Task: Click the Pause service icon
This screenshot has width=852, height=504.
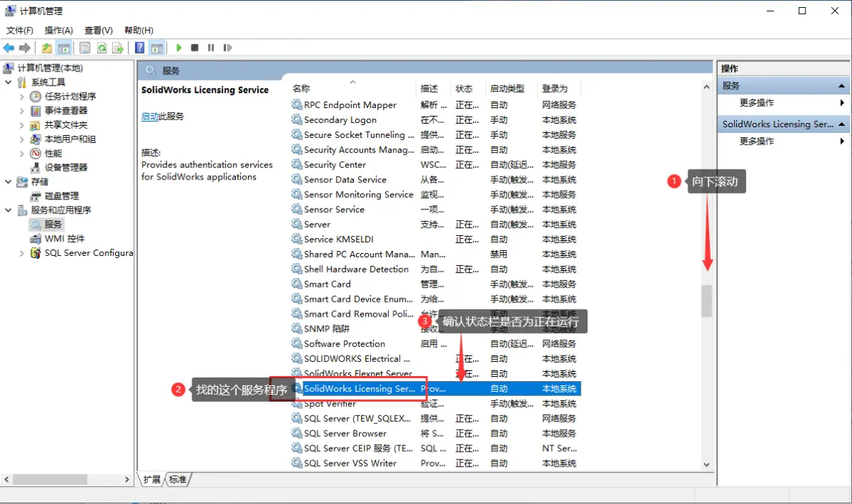Action: tap(211, 48)
